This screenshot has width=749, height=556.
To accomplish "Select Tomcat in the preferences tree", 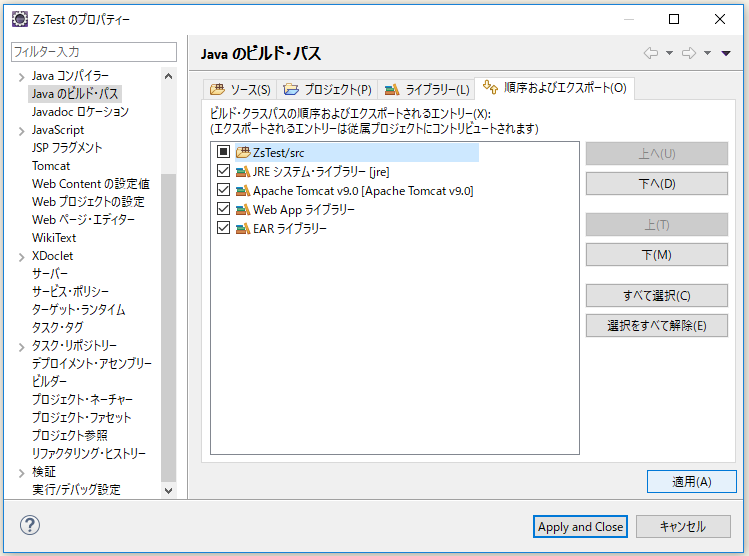I will (x=51, y=166).
